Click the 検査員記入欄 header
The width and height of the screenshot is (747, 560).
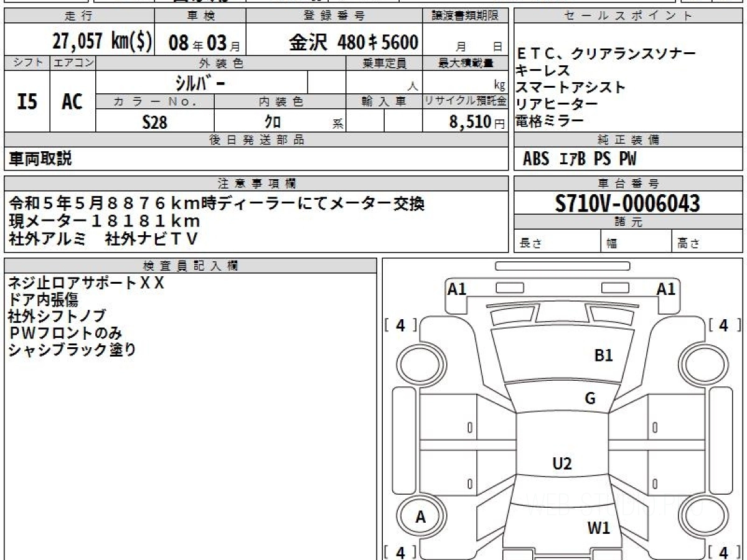tap(190, 266)
